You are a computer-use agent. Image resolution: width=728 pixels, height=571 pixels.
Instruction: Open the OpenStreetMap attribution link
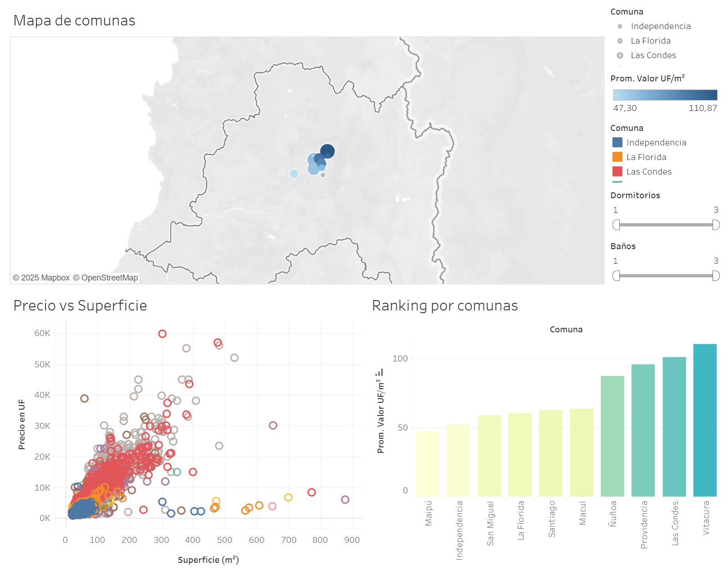click(106, 278)
